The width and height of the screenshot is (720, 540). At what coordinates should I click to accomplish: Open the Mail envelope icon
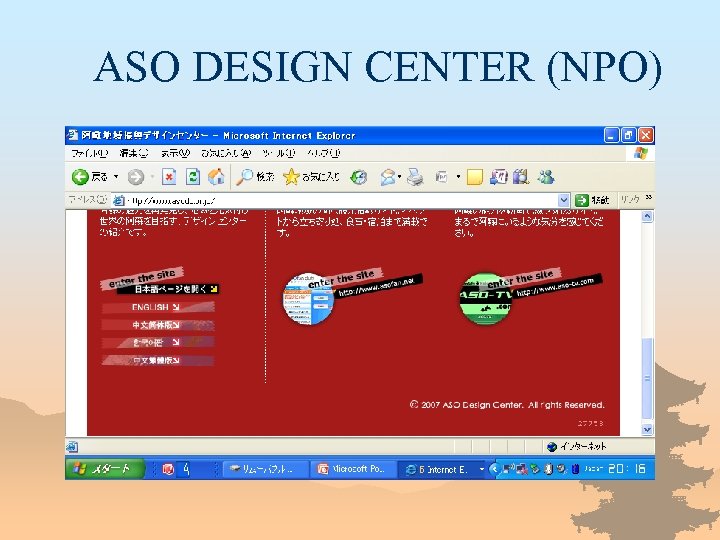click(x=388, y=177)
